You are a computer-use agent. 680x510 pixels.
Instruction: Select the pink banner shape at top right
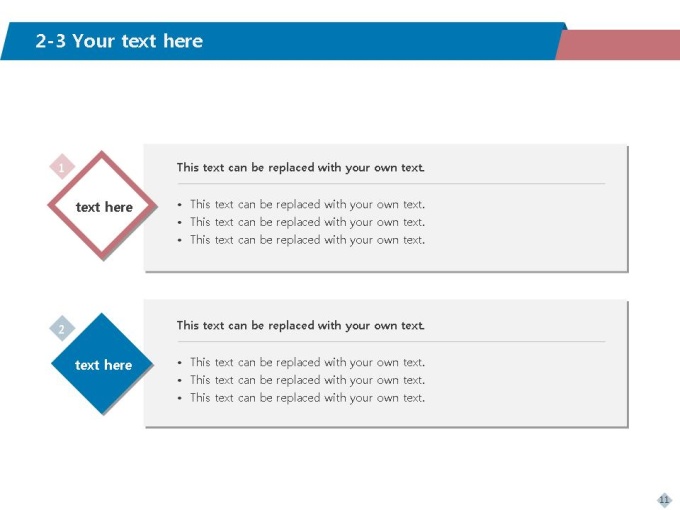pyautogui.click(x=617, y=45)
